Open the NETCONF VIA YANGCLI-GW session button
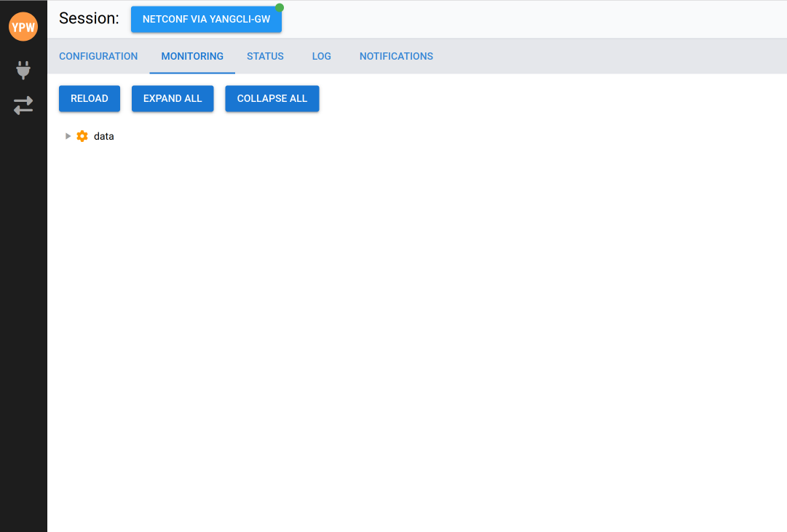Image resolution: width=787 pixels, height=532 pixels. point(206,20)
